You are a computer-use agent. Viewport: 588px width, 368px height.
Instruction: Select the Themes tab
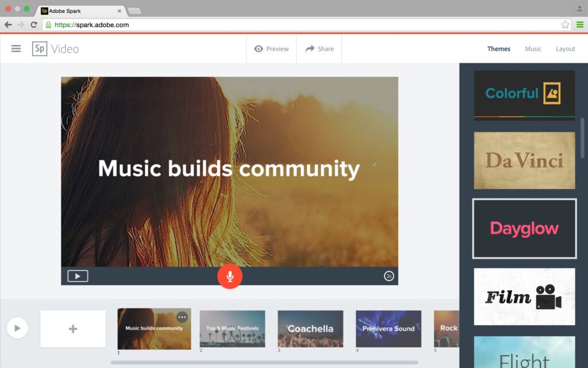point(498,49)
